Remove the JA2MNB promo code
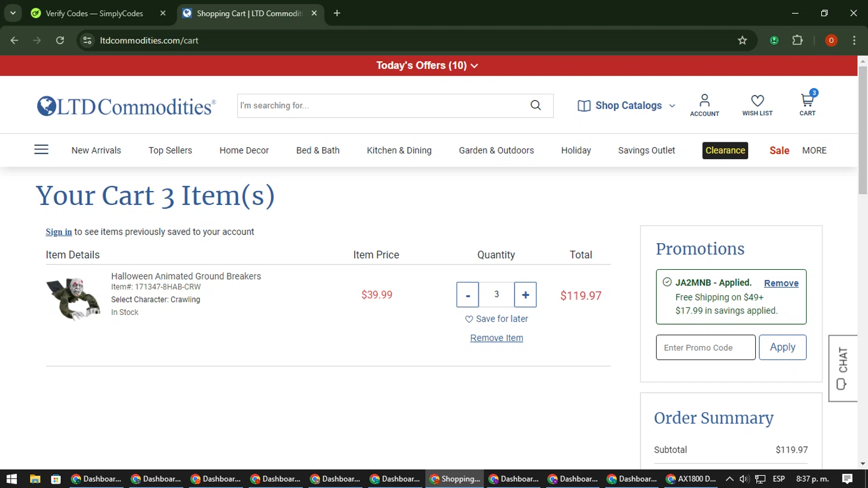The image size is (868, 488). [x=781, y=283]
